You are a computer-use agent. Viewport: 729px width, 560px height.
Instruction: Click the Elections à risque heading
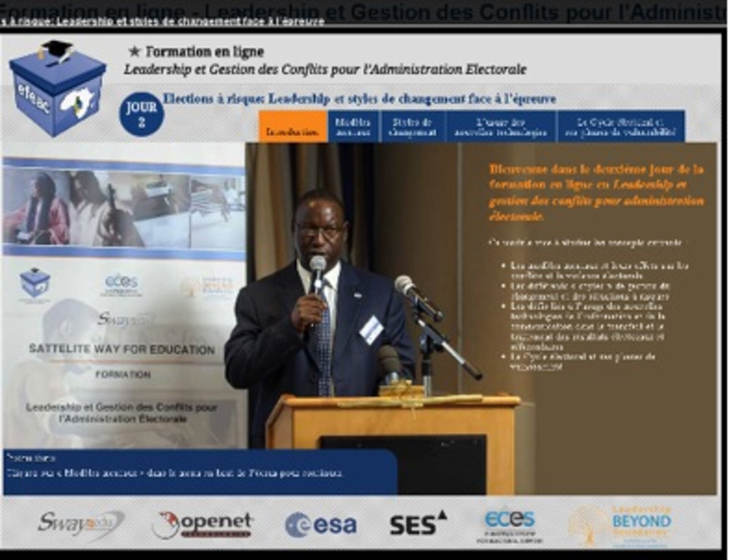click(359, 99)
